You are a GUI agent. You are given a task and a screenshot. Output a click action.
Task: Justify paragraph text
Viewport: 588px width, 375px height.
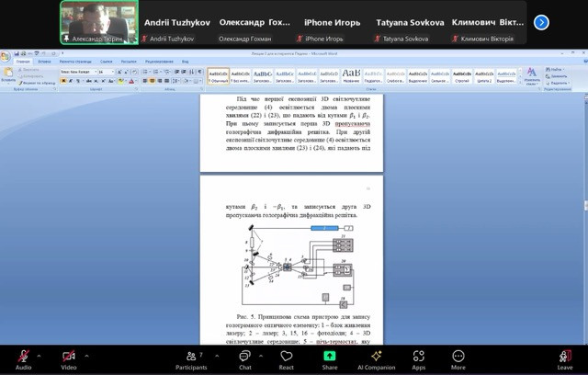166,81
